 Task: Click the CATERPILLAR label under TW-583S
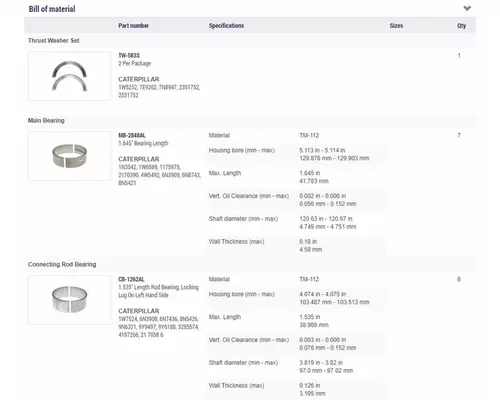(139, 79)
